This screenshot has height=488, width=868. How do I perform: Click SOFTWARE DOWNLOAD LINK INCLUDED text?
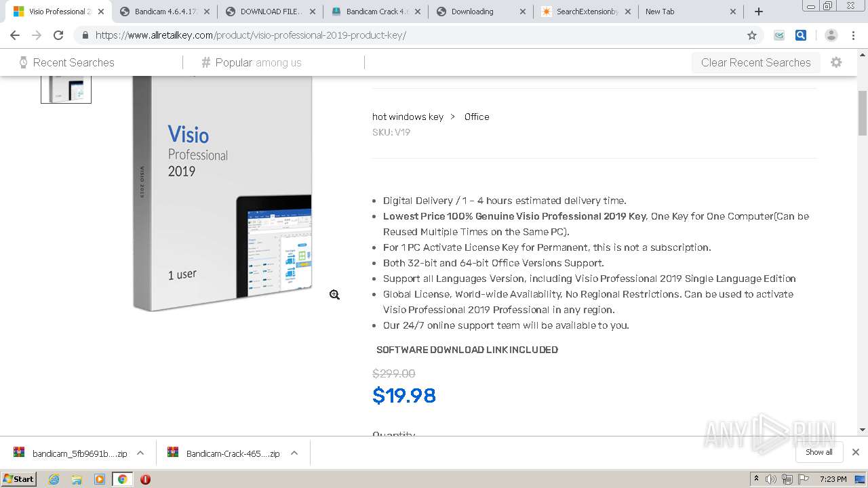467,350
